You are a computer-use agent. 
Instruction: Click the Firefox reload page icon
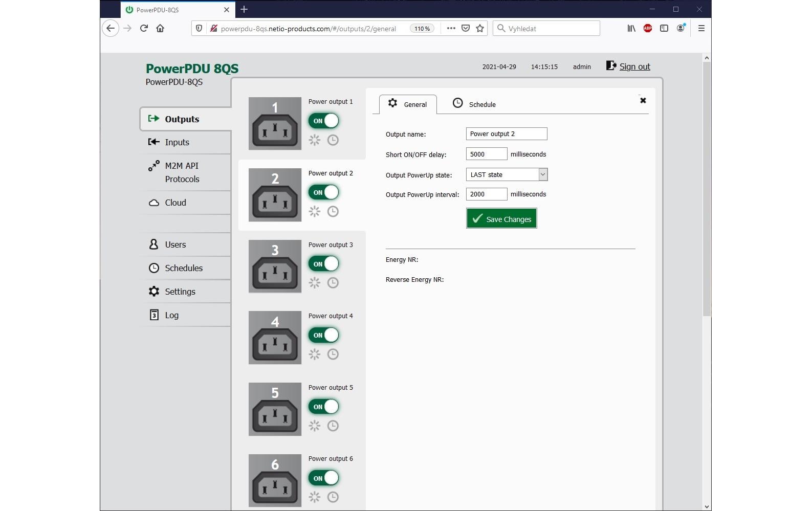[144, 28]
